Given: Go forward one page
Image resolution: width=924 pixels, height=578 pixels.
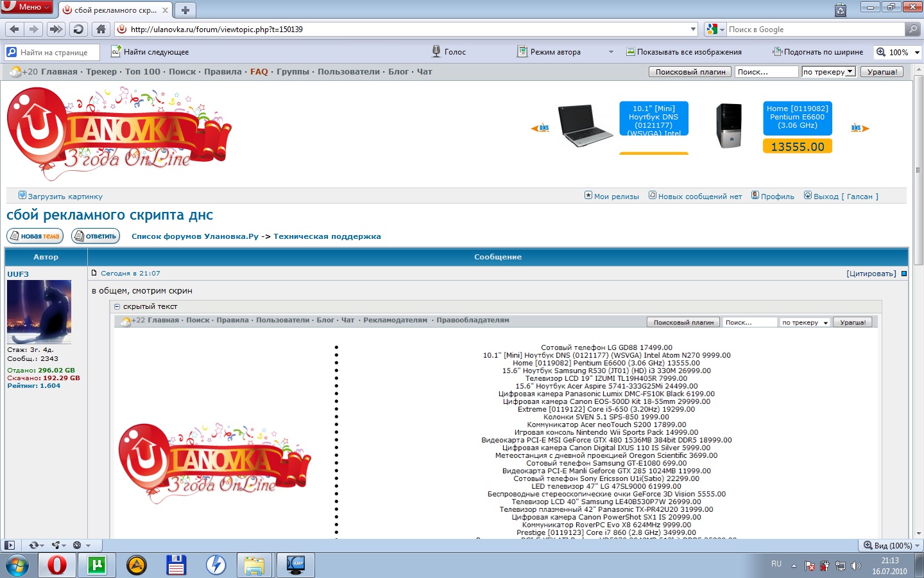Looking at the screenshot, I should (34, 29).
